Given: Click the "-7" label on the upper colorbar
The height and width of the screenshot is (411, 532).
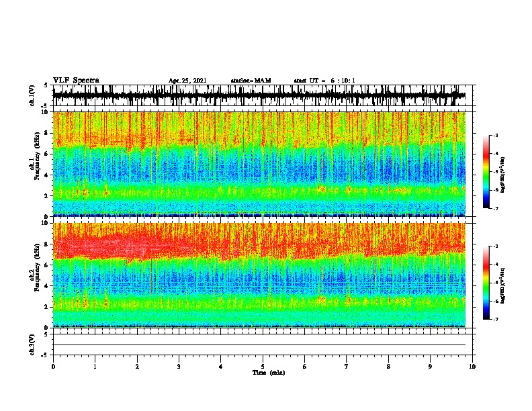Looking at the screenshot, I should pyautogui.click(x=495, y=208).
